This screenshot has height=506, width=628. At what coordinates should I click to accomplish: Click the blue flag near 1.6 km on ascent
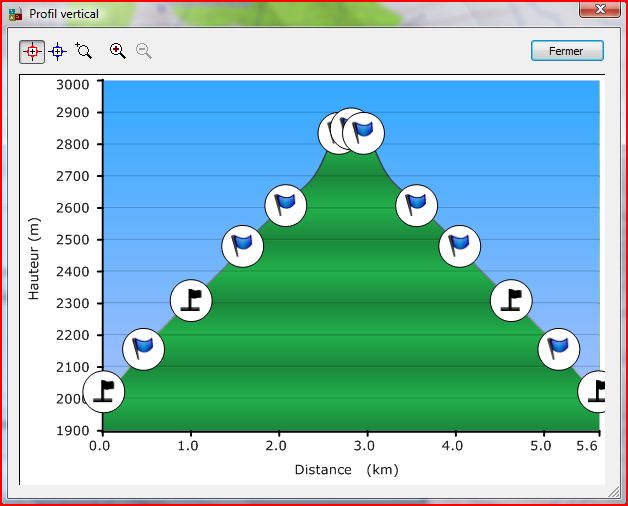pos(242,244)
